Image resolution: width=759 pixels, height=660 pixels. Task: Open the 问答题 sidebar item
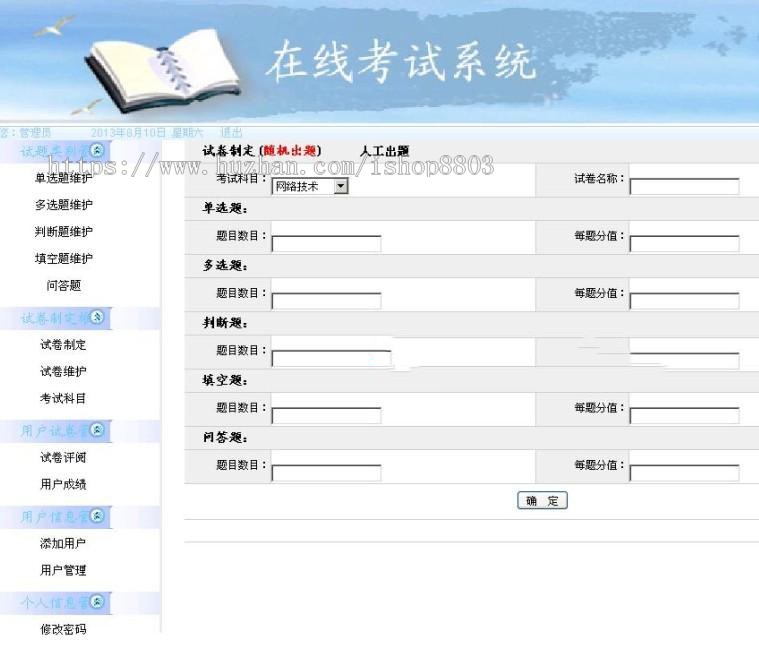(63, 286)
